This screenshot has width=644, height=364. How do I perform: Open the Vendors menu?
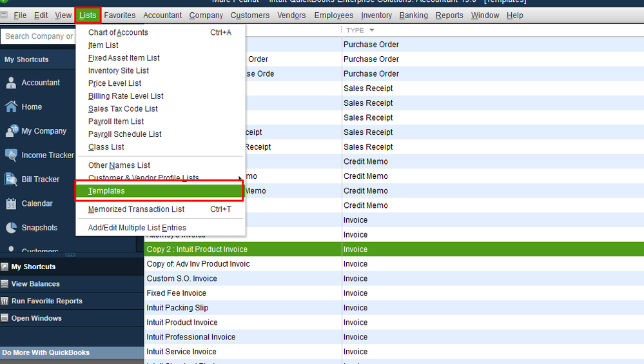point(291,15)
